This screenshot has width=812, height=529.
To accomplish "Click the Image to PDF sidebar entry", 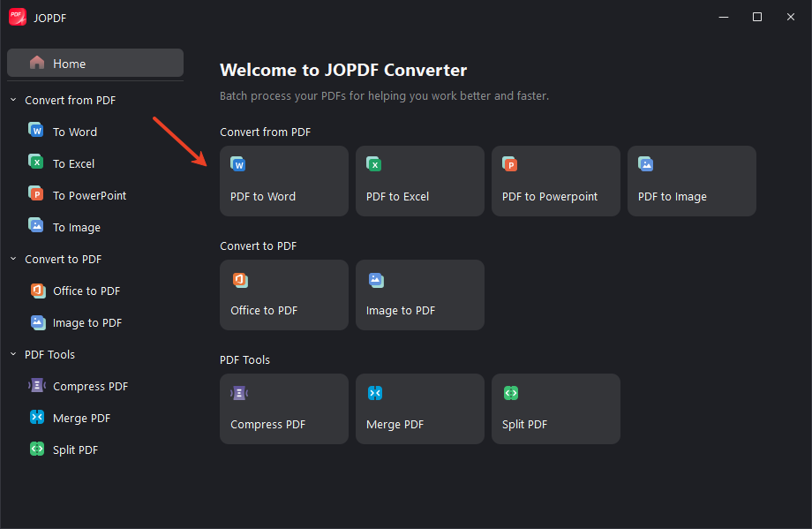I will 85,322.
